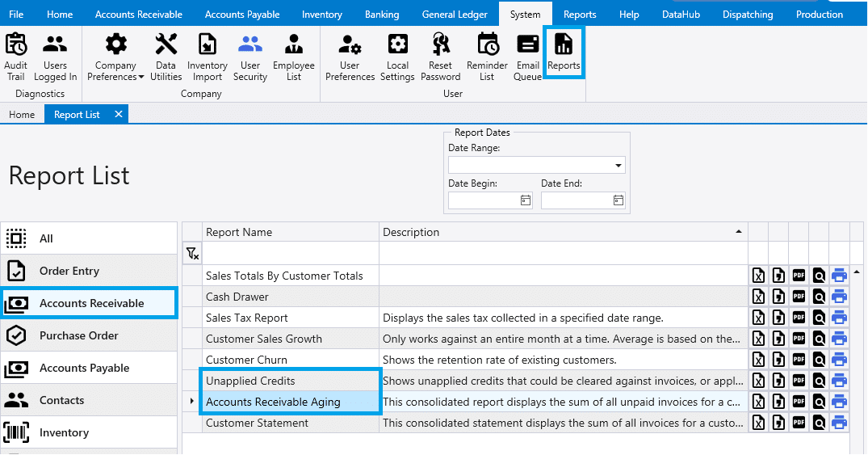Open the Audit Trail tool

pos(15,57)
